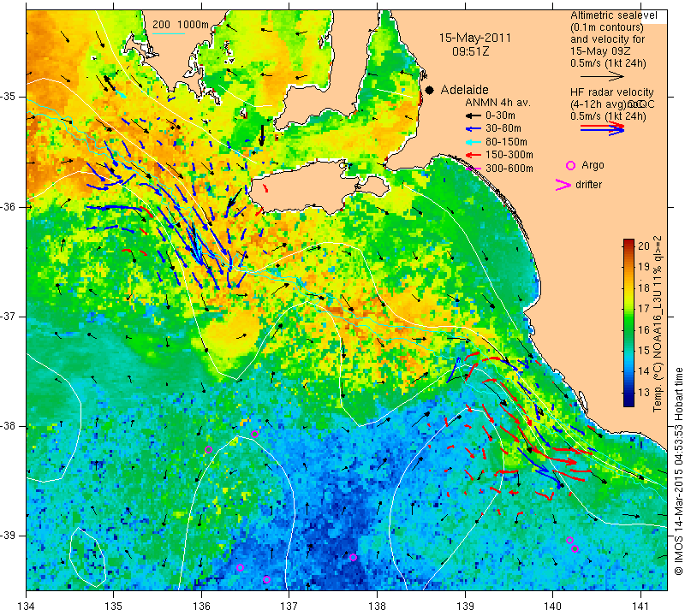Click the blue 30-80m legend arrow
This screenshot has width=685, height=616.
pyautogui.click(x=473, y=129)
